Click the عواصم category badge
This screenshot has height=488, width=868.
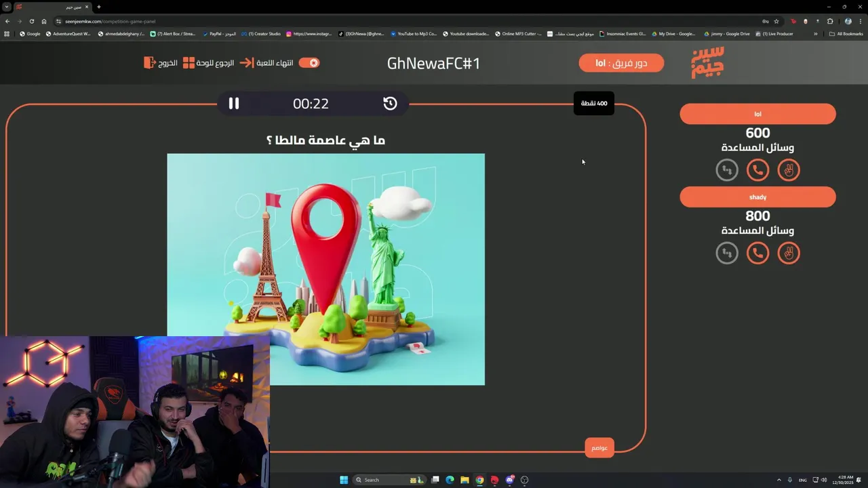[x=599, y=448]
